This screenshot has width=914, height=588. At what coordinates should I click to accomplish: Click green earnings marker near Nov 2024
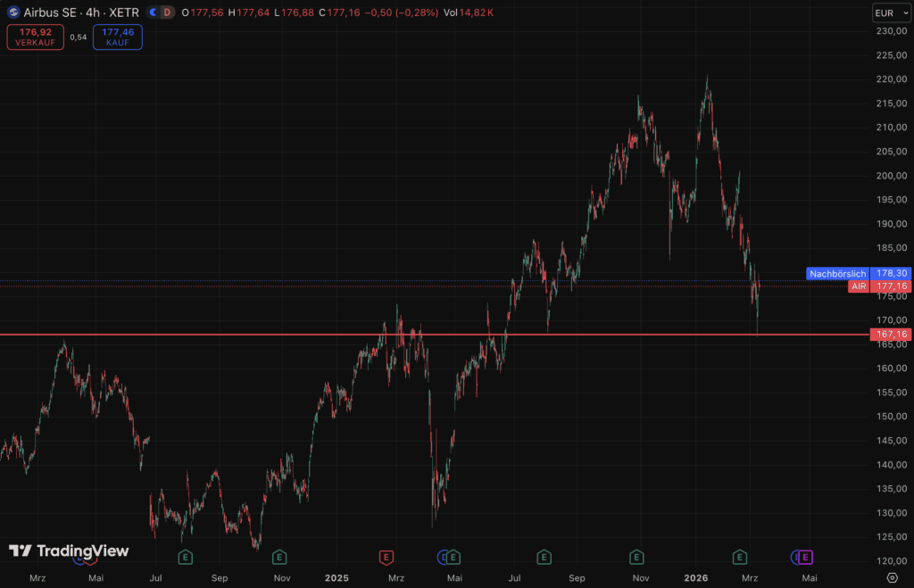coord(279,558)
